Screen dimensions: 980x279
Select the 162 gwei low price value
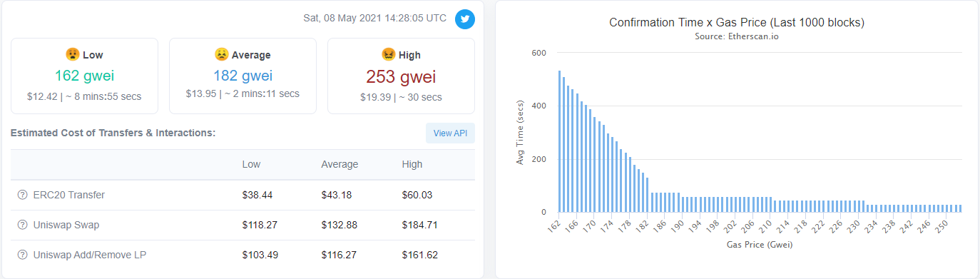click(x=84, y=76)
